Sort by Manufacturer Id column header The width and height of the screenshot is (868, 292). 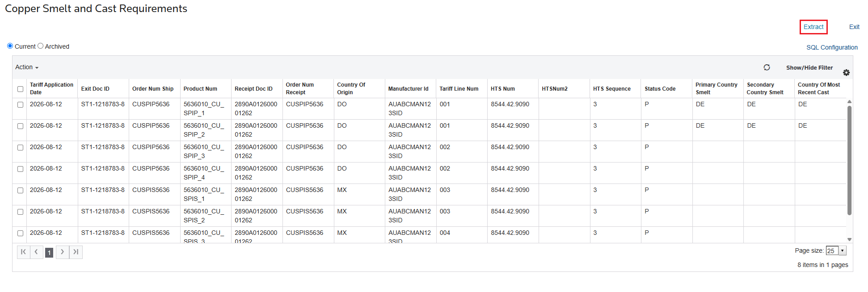408,89
